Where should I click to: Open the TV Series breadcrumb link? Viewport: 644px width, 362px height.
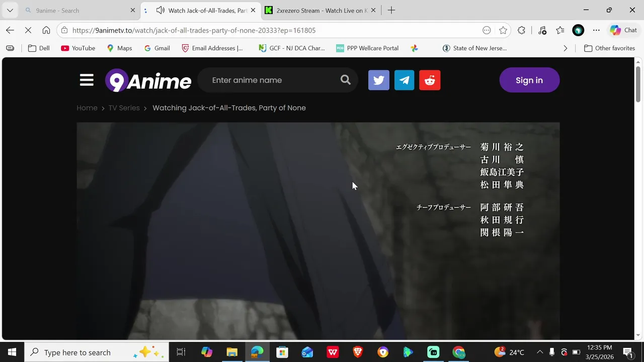point(124,108)
